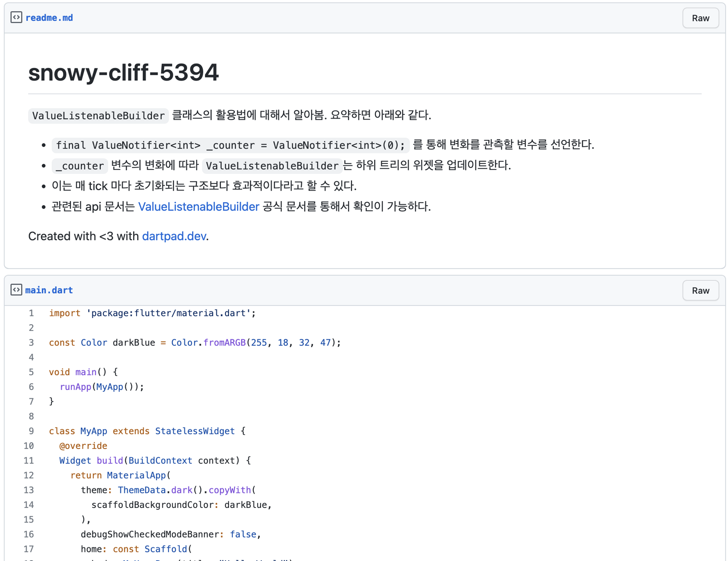Click the code file icon beside main.dart
The height and width of the screenshot is (561, 728).
click(x=16, y=290)
